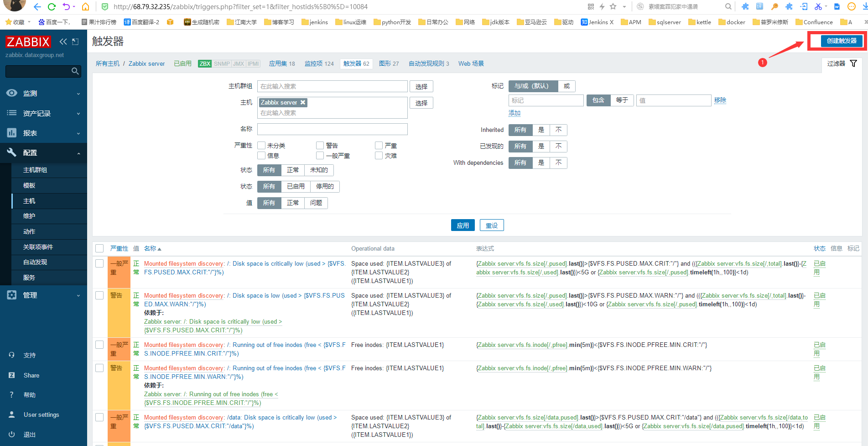Bookmark the page with the star icon

(x=613, y=6)
